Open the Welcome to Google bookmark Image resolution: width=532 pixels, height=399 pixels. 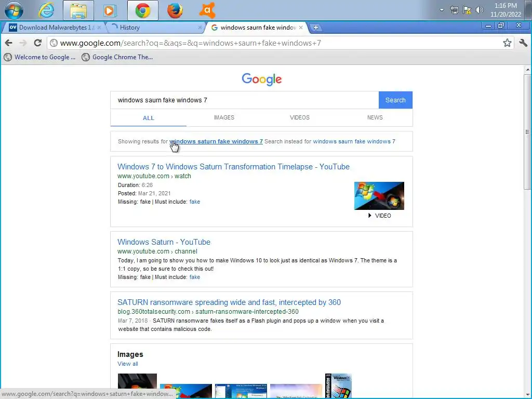tap(39, 57)
